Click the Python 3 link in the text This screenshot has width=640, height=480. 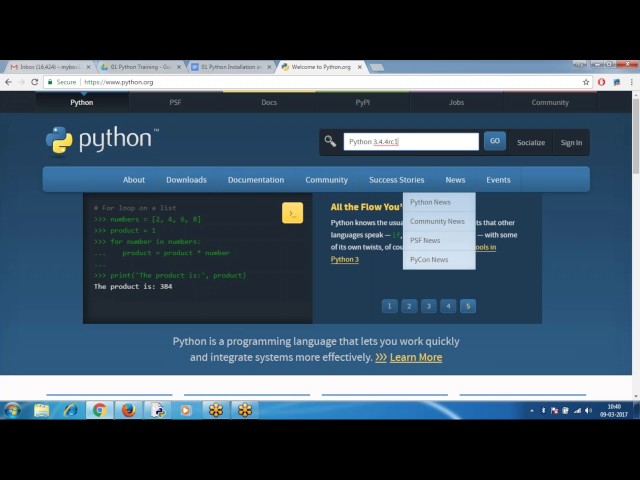coord(344,259)
